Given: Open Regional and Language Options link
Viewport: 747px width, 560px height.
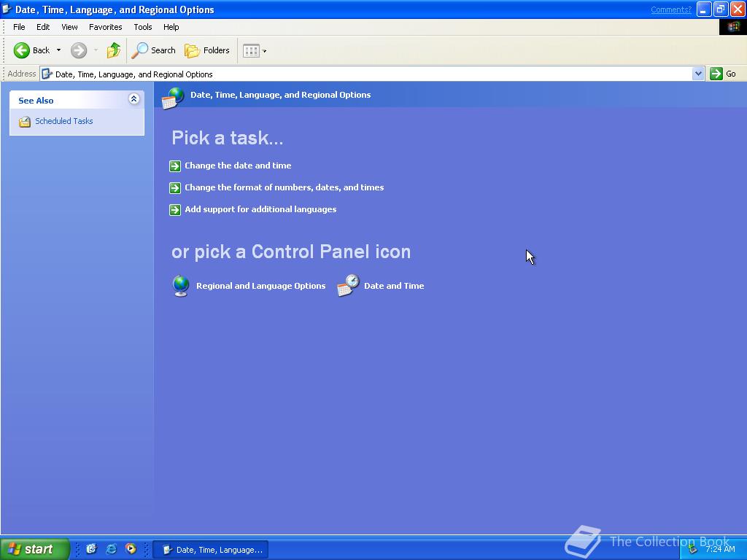Looking at the screenshot, I should click(x=260, y=286).
